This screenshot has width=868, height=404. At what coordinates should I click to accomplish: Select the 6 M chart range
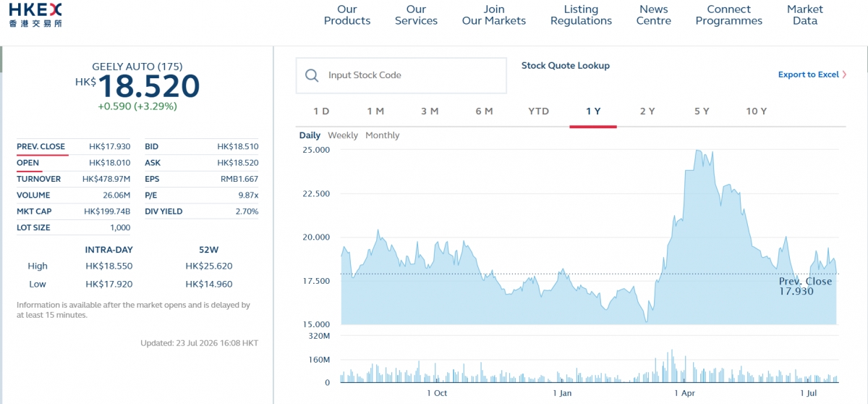(x=484, y=111)
